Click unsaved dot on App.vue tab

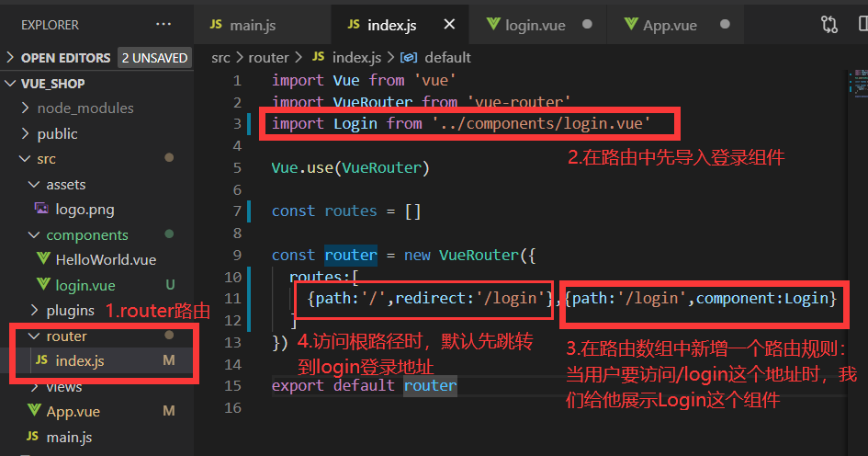point(725,25)
